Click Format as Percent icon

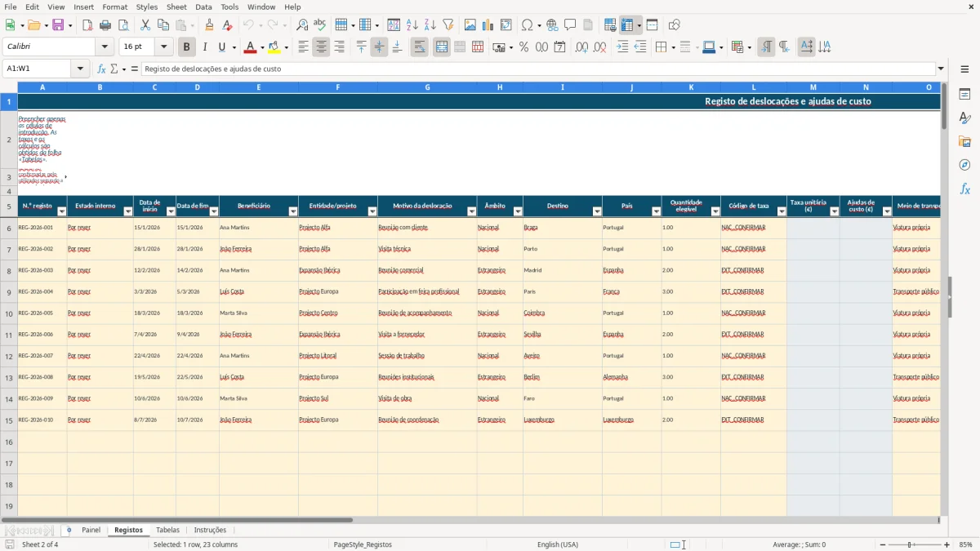(x=524, y=47)
